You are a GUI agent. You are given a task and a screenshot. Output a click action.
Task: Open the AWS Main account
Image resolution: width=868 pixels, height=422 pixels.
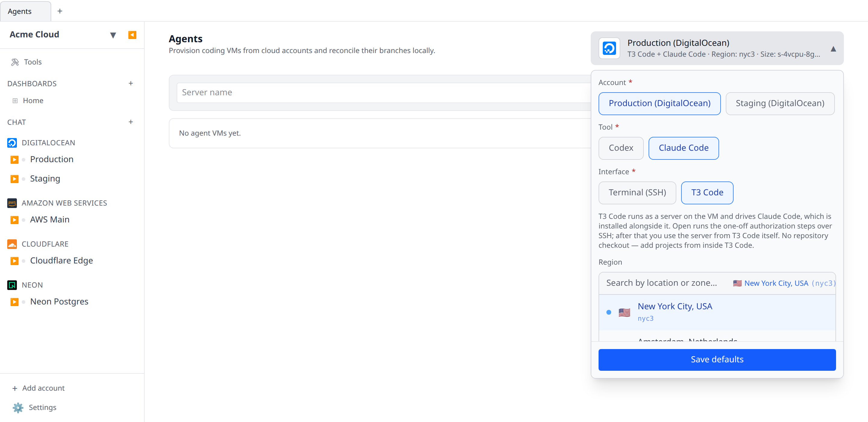[49, 220]
